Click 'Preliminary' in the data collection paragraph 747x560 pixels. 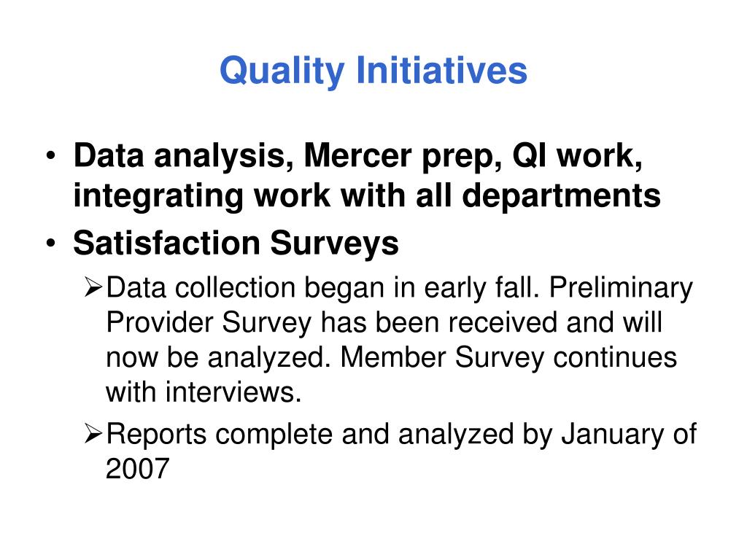click(x=621, y=288)
